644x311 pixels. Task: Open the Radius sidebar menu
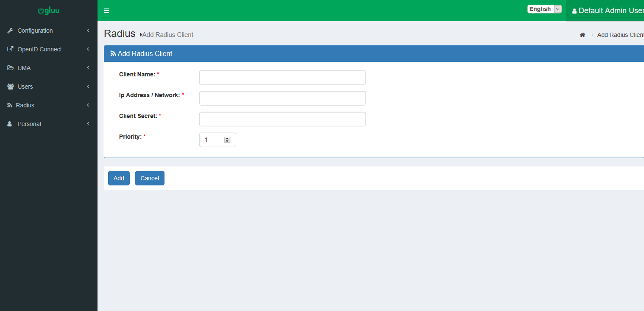pyautogui.click(x=25, y=105)
